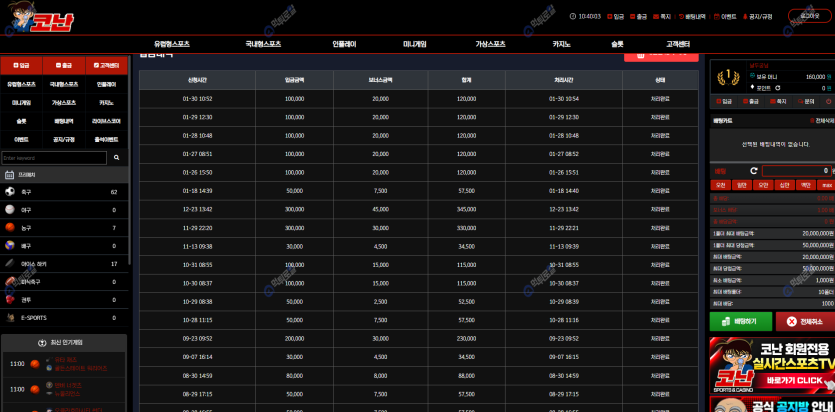The image size is (835, 412).
Task: Open 출금 in the top header bar
Action: tap(638, 17)
